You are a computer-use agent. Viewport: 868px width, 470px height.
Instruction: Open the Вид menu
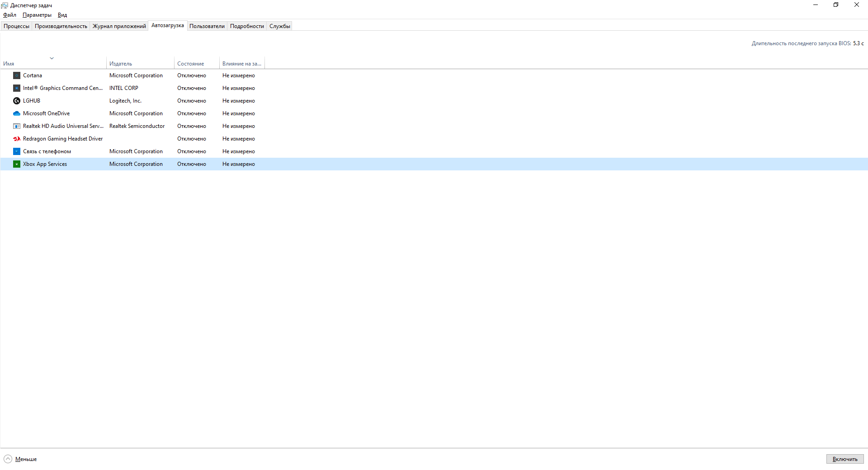pos(62,15)
